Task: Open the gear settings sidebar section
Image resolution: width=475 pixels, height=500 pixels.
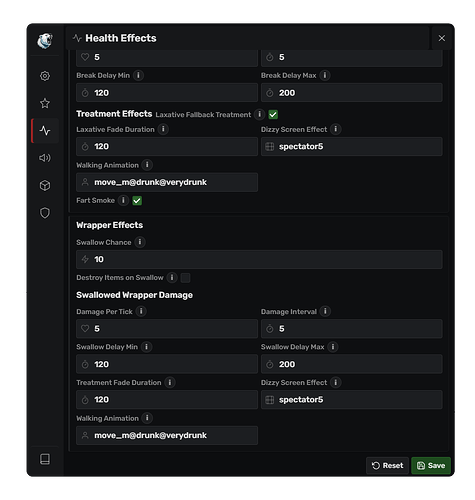Action: tap(45, 76)
